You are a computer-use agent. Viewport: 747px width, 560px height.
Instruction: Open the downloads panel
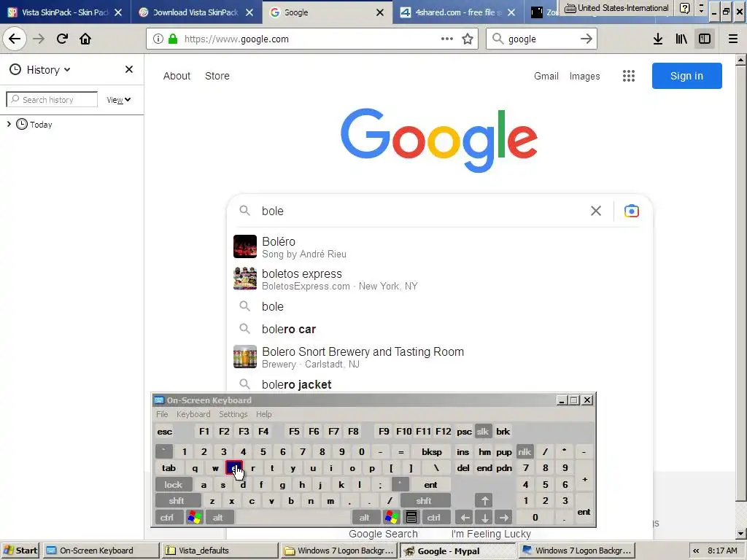pos(658,39)
